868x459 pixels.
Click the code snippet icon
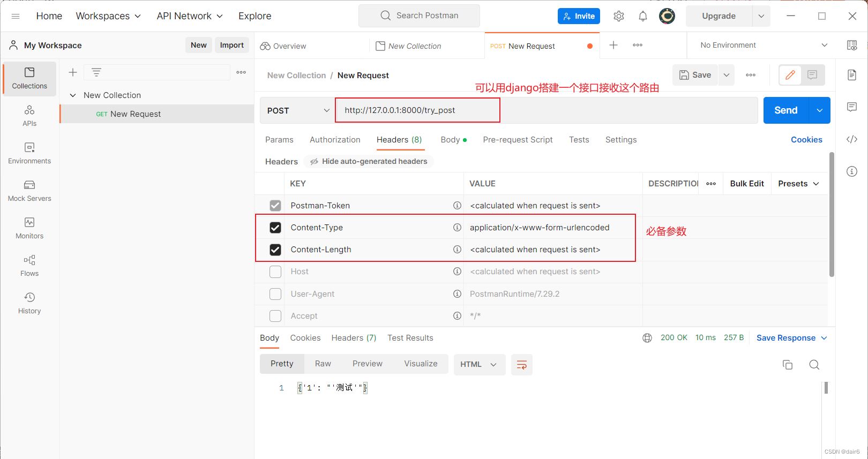851,139
